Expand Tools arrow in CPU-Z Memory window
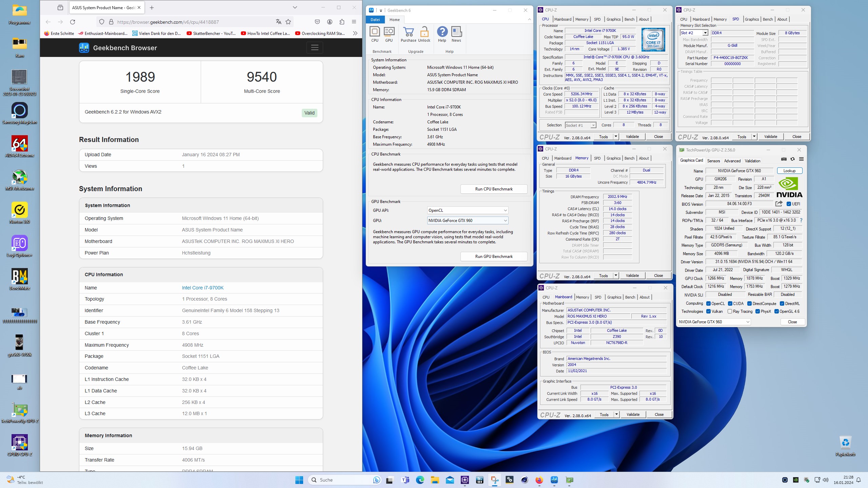 pos(616,276)
